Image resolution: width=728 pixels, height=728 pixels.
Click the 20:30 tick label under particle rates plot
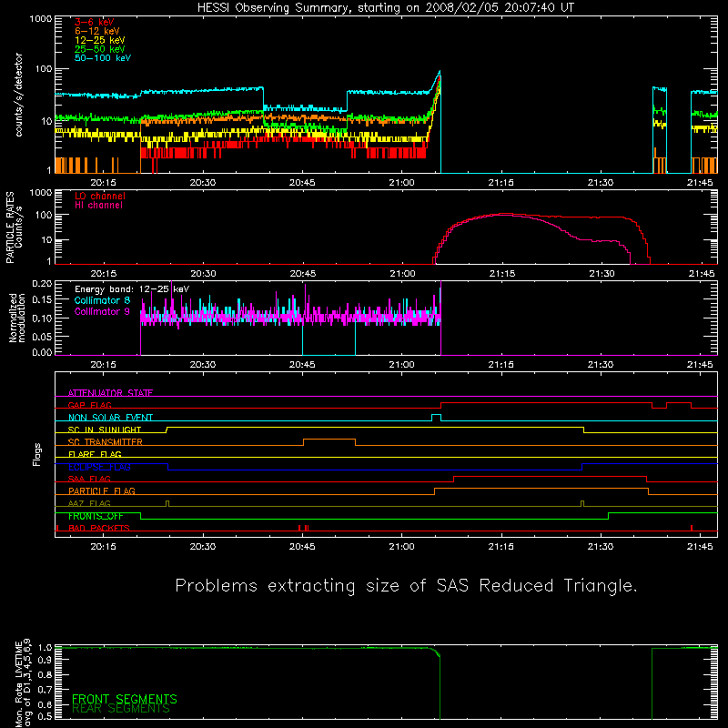[x=203, y=274]
